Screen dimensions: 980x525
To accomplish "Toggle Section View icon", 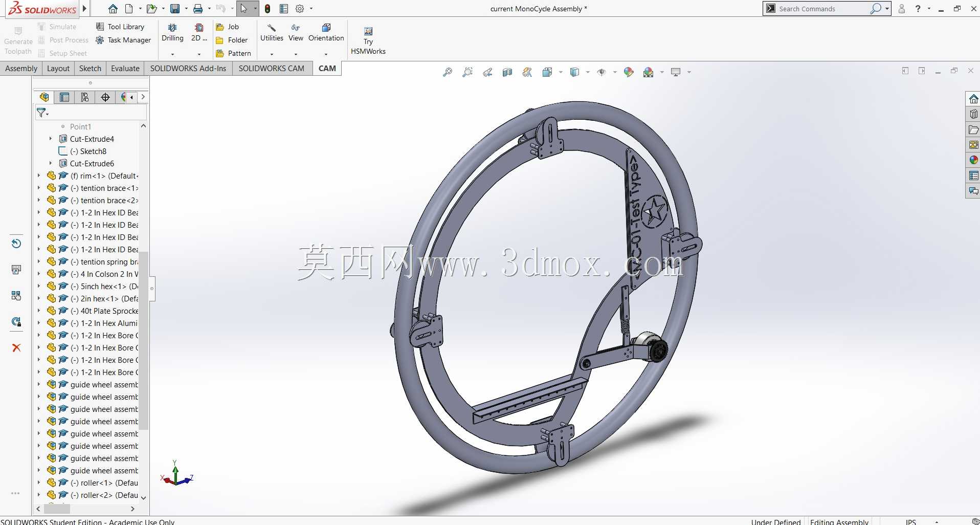I will tap(507, 72).
